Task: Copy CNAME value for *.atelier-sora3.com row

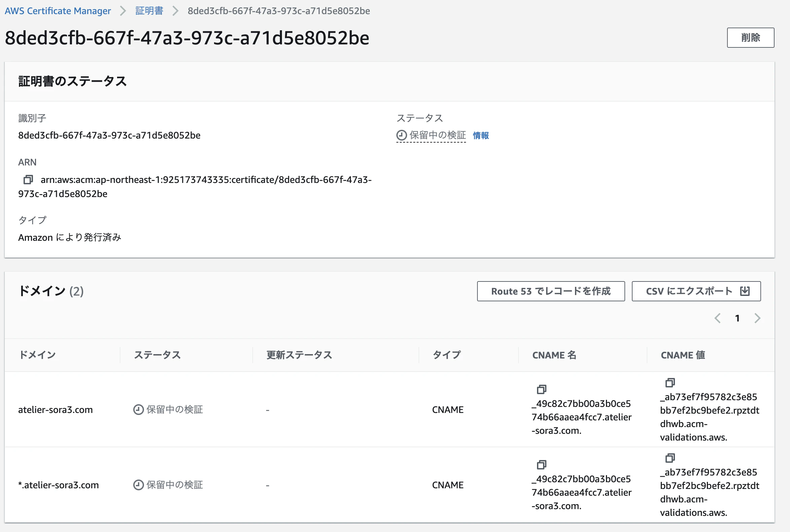Action: coord(670,458)
